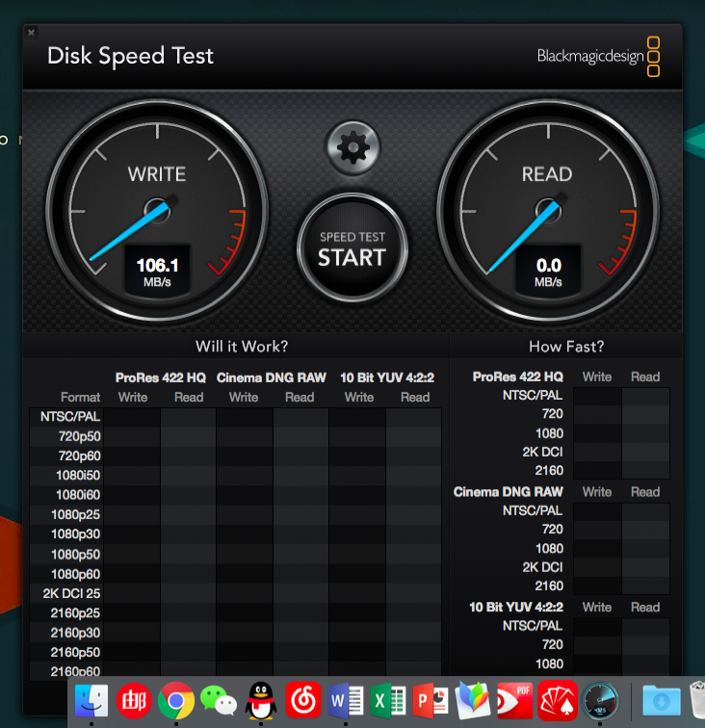Click the Format column label
The height and width of the screenshot is (728, 705).
pos(80,398)
